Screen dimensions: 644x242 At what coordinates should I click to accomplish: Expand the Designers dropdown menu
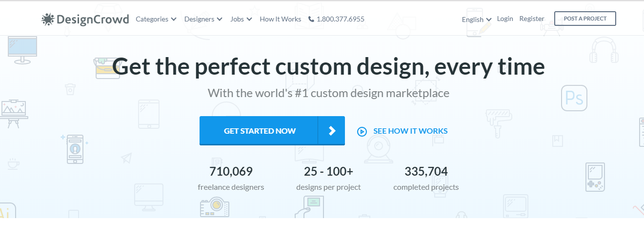click(x=203, y=19)
